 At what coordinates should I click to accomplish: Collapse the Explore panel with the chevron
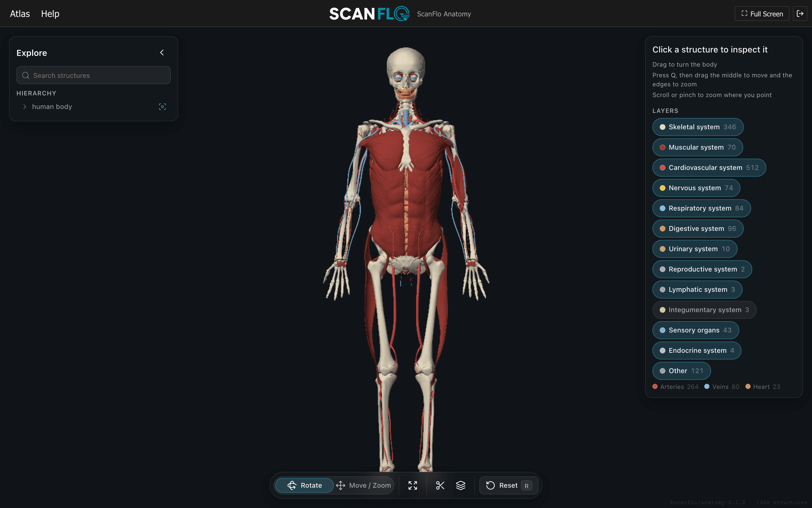(162, 53)
